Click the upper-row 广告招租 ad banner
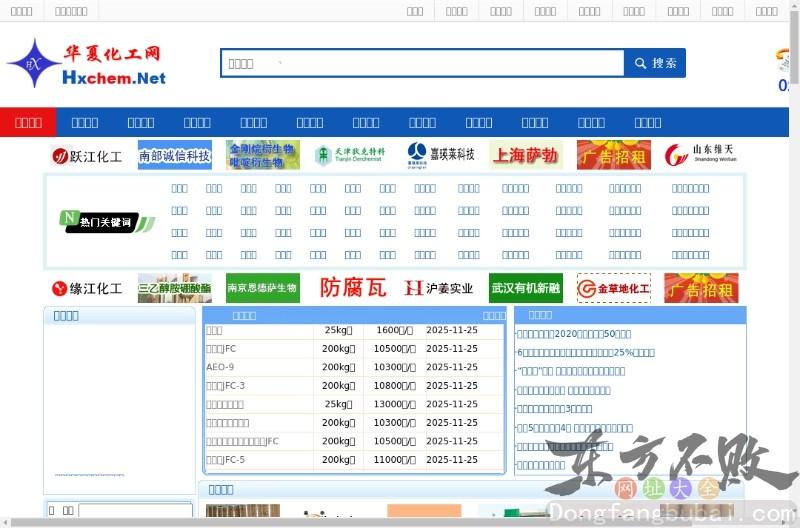 point(614,155)
